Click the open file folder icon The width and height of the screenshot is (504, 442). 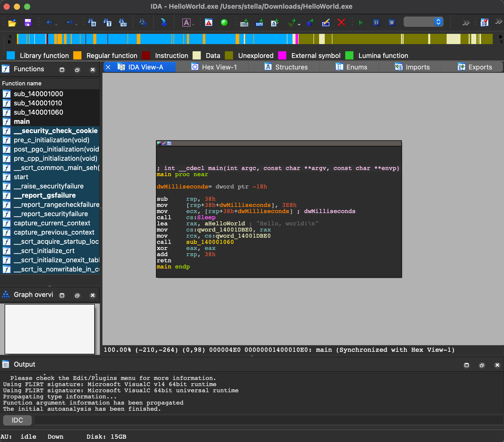(12, 23)
